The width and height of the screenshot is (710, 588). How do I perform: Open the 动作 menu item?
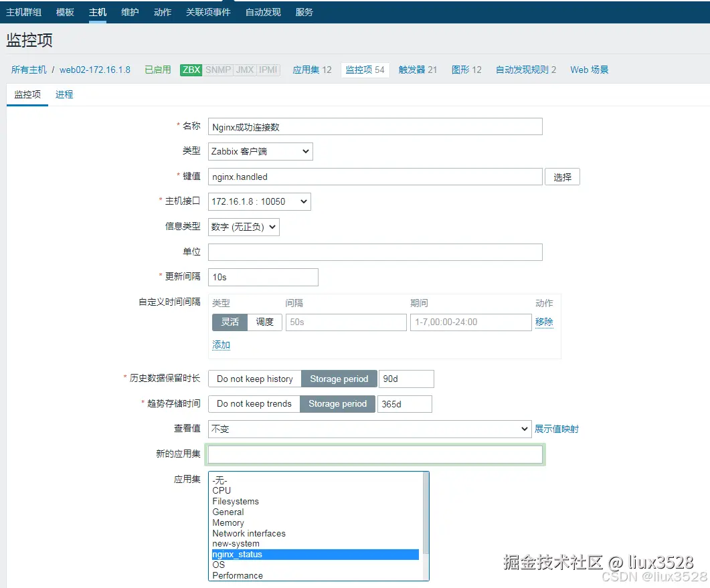163,12
